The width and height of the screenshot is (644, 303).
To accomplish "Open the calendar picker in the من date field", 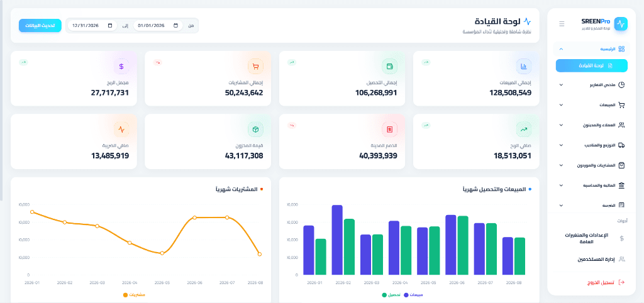I will 176,25.
